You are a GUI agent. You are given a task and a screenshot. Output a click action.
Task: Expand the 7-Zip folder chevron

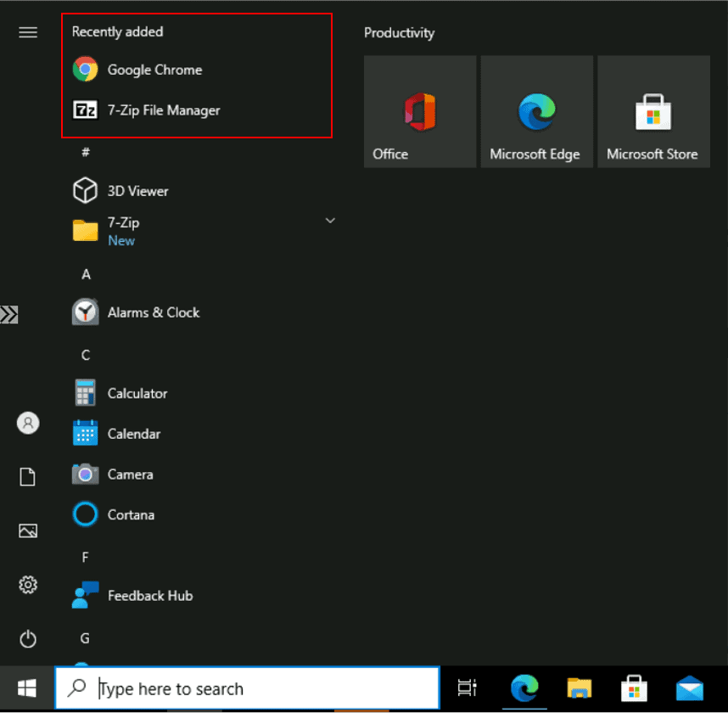pos(330,221)
